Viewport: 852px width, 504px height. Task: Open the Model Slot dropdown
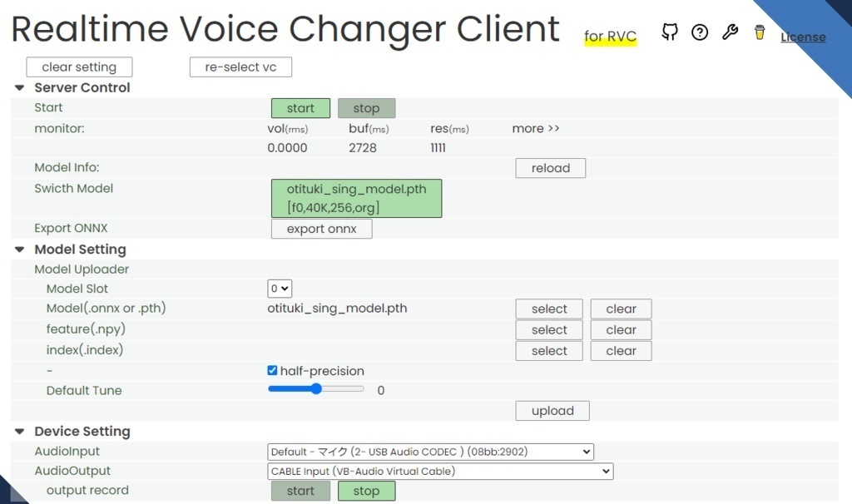click(280, 289)
